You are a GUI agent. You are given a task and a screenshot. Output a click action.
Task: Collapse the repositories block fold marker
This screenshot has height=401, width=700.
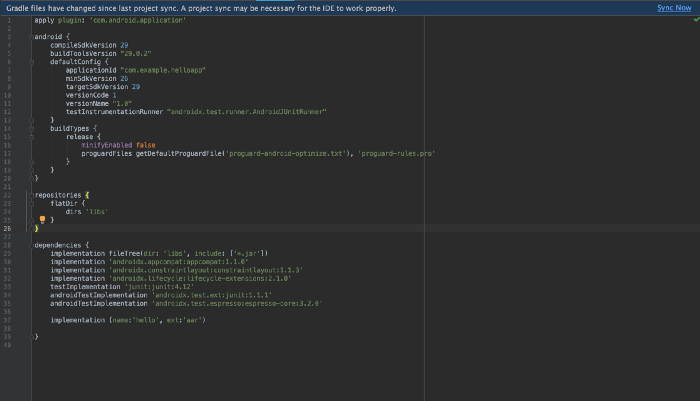pyautogui.click(x=31, y=195)
